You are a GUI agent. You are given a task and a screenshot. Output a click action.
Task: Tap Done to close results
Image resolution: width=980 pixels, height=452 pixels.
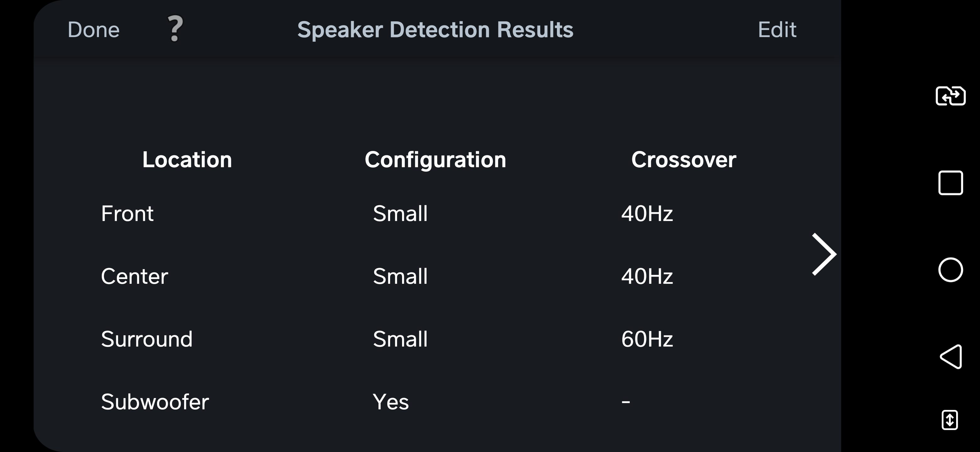tap(94, 30)
